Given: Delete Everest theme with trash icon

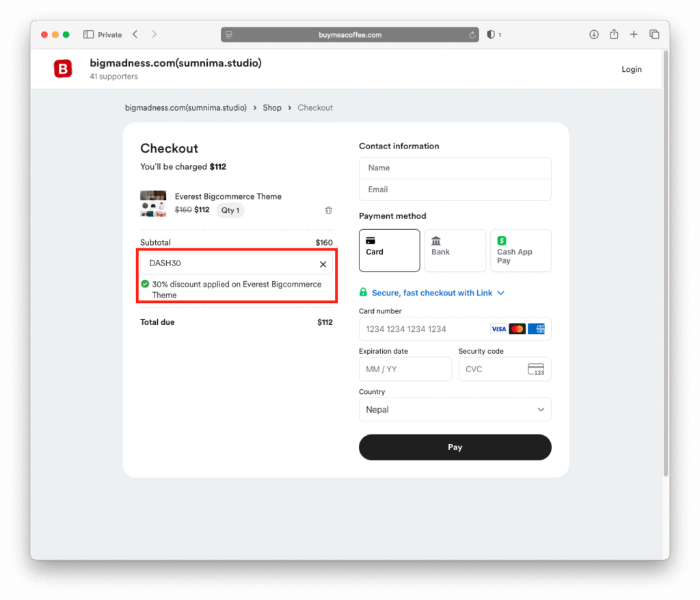Looking at the screenshot, I should pyautogui.click(x=328, y=211).
